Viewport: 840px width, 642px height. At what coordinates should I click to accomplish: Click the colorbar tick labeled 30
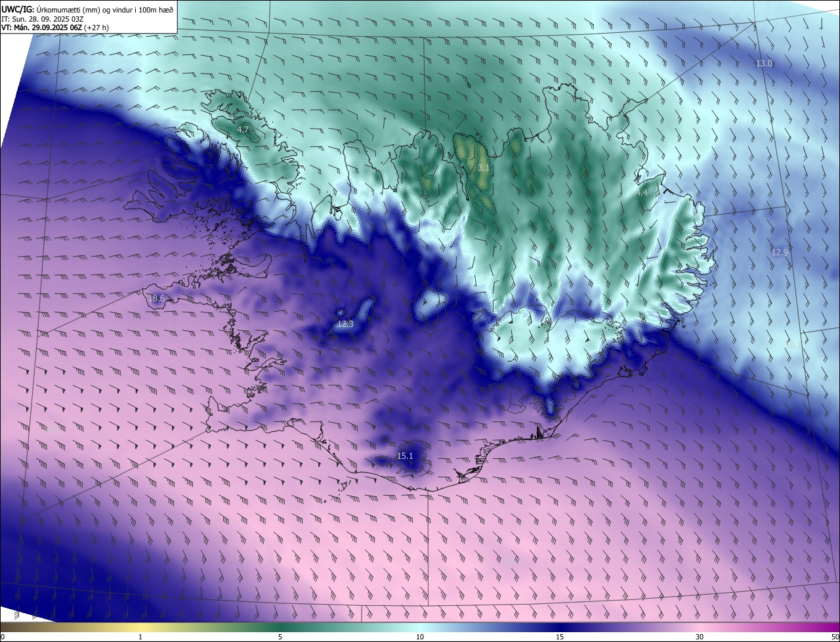point(700,637)
